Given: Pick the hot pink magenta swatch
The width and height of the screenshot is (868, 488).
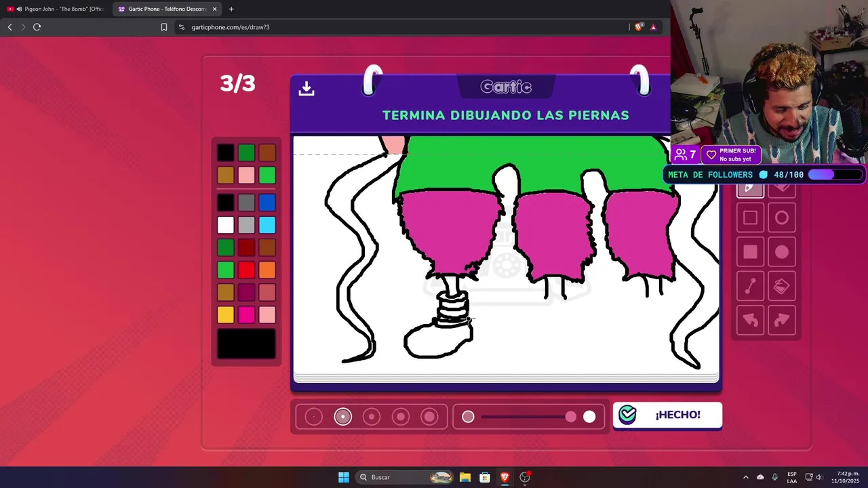Looking at the screenshot, I should 246,314.
